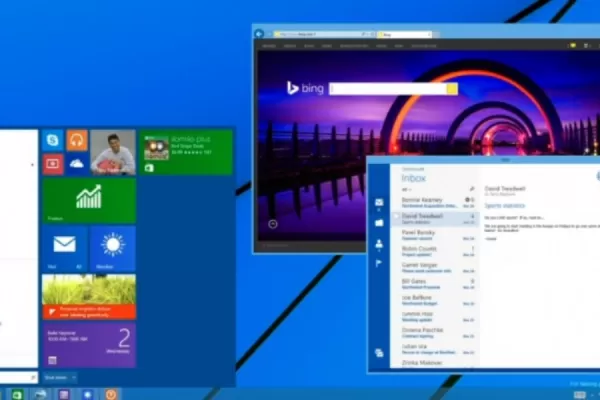This screenshot has height=400, width=600.
Task: Open the second item in Bing top menu
Action: 290,46
